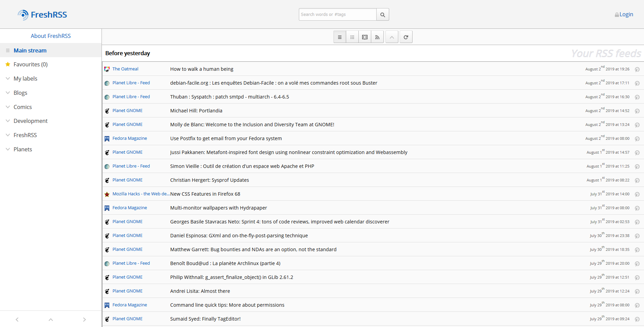Open link icon for The Oatmeal article
644x327 pixels.
point(637,69)
